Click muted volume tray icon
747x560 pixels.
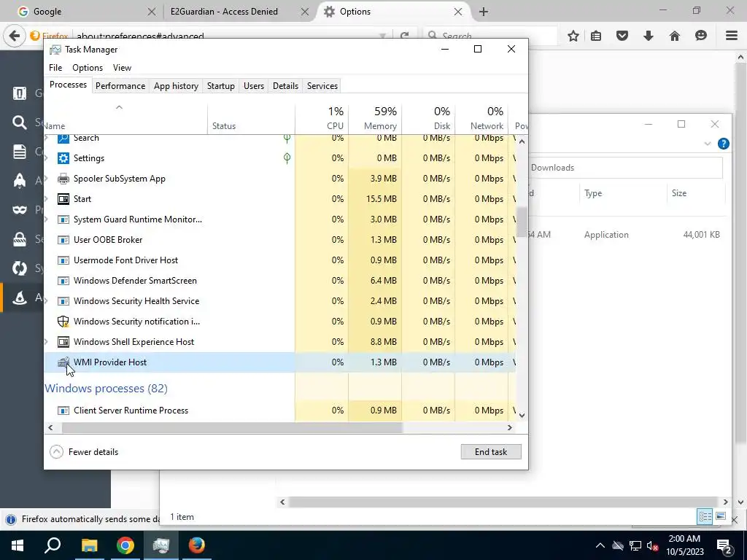(653, 545)
